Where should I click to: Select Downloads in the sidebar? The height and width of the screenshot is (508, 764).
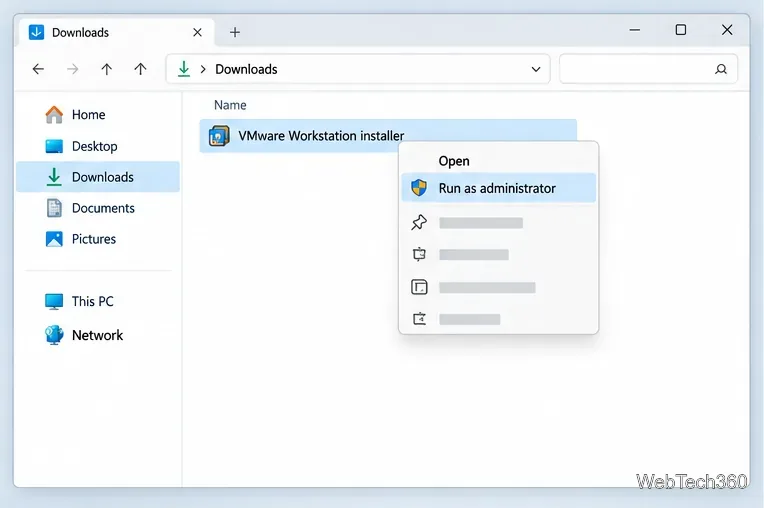97,177
